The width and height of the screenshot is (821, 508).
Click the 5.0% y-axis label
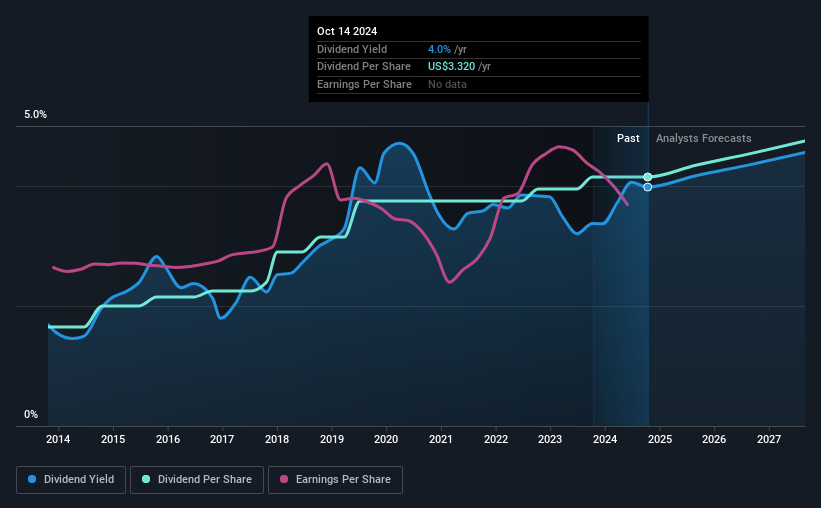click(x=35, y=114)
